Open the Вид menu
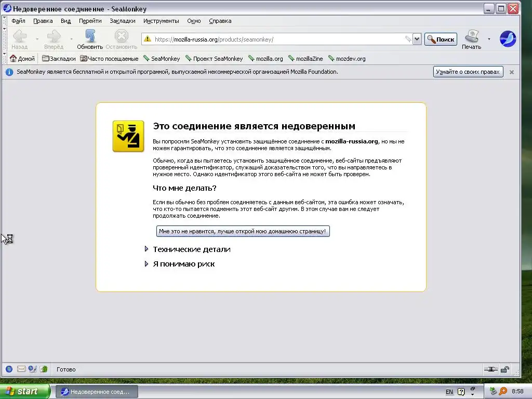Viewport: 532px width, 399px height. 66,21
